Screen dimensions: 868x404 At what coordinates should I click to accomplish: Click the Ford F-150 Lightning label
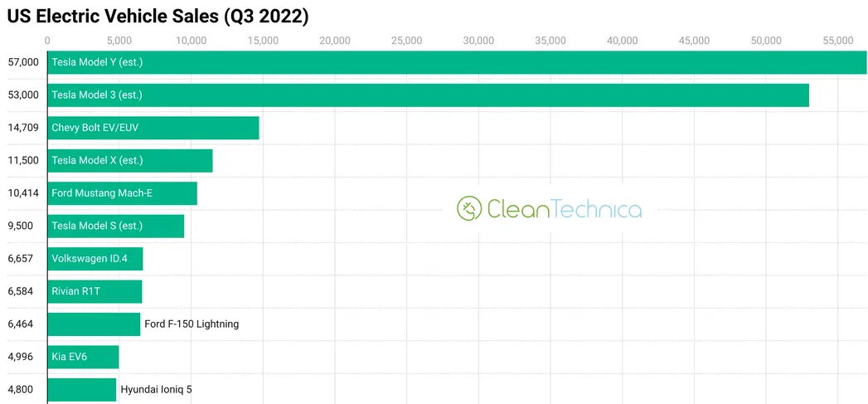[192, 324]
